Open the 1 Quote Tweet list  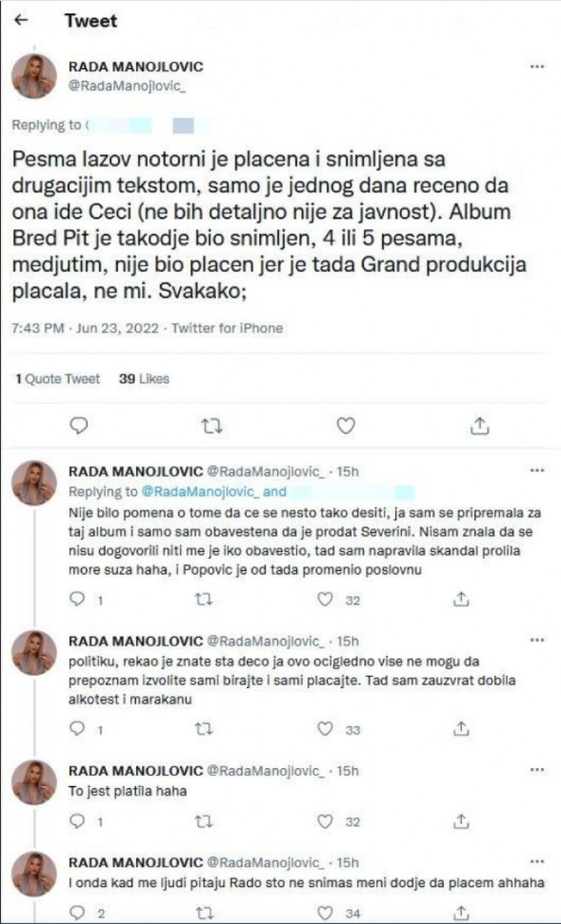pyautogui.click(x=57, y=379)
